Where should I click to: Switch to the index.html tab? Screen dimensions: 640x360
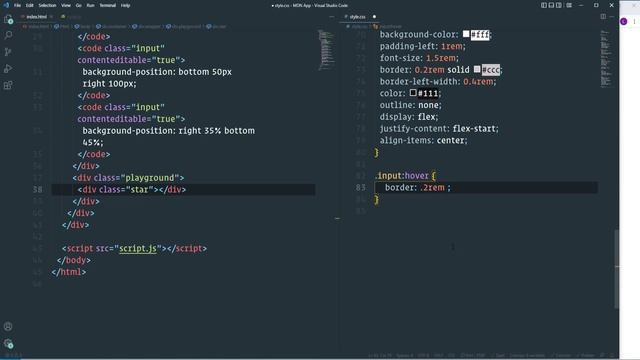[36, 17]
